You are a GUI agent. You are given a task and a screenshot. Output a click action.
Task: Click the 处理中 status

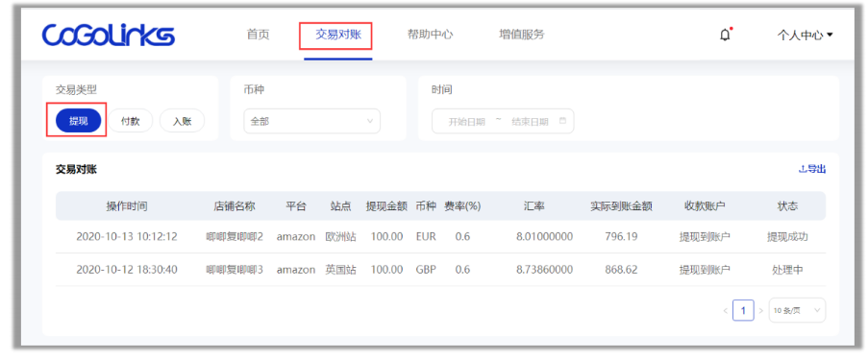(x=787, y=270)
